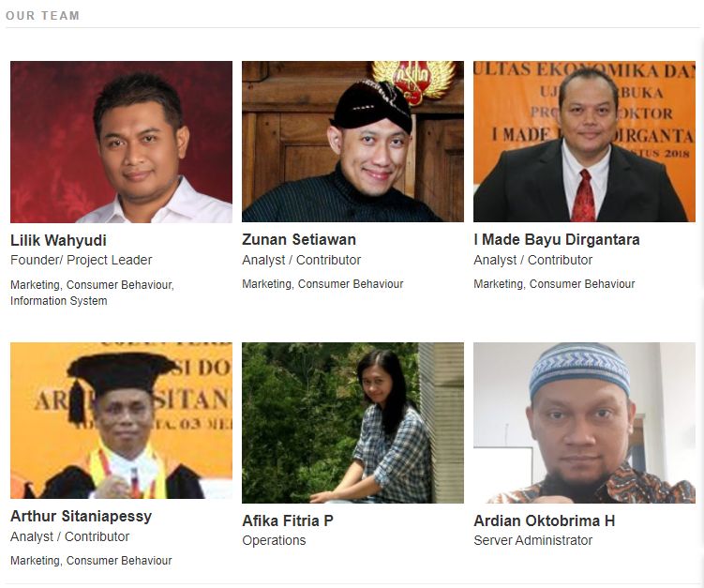Click I Made Bayu Dirgantara's photo
704x588 pixels.
[584, 142]
